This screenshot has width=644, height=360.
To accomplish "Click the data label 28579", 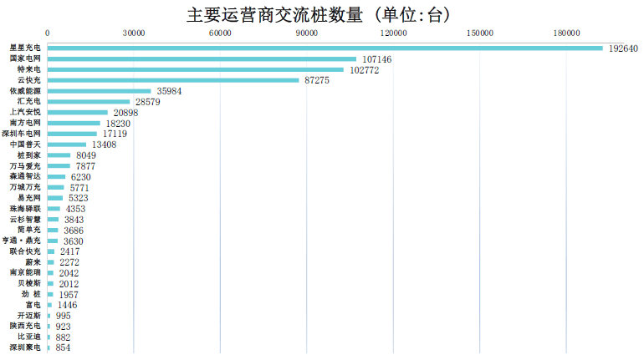I will click(x=148, y=102).
